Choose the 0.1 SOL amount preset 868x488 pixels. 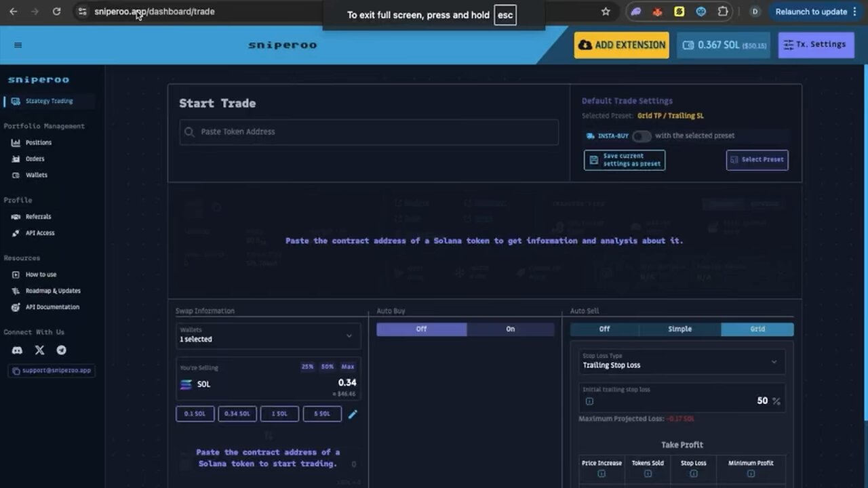tap(195, 414)
